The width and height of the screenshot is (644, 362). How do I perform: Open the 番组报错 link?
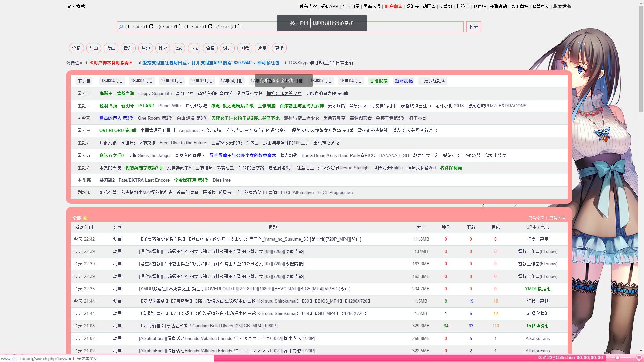pyautogui.click(x=379, y=81)
